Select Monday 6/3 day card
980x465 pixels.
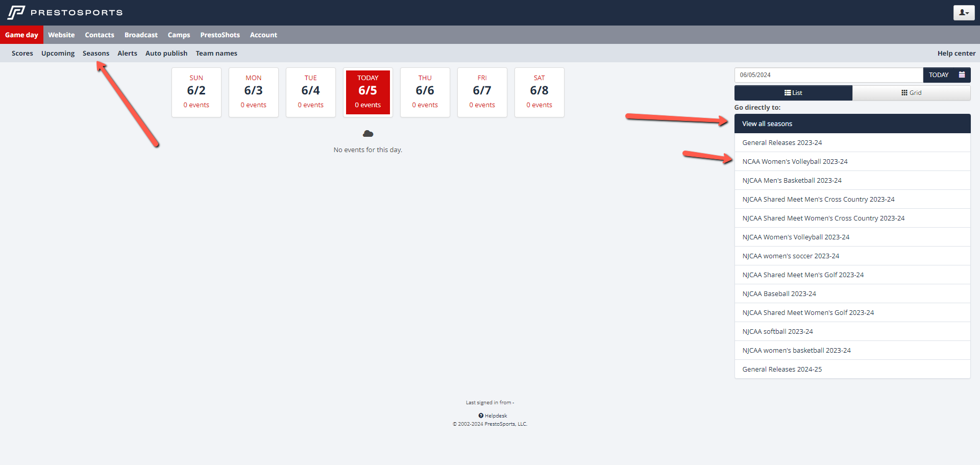(x=254, y=92)
